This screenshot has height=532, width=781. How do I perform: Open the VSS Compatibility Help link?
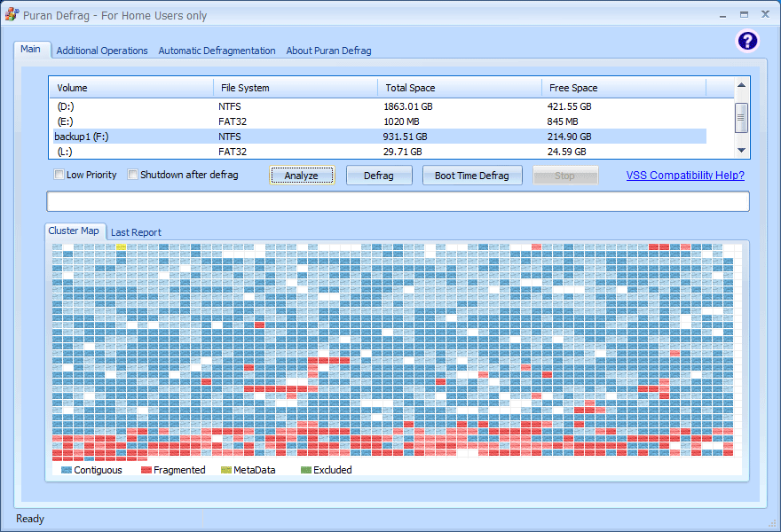tap(685, 176)
